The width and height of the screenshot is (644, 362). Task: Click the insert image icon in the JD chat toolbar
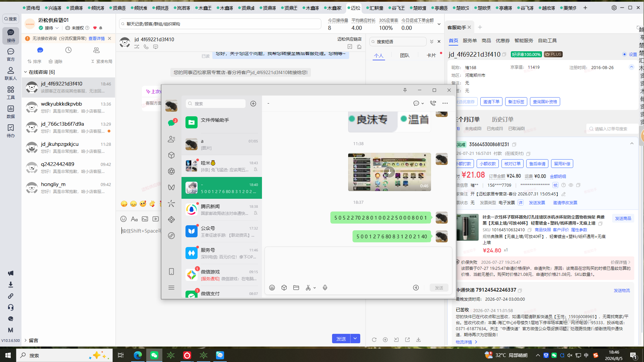(x=145, y=219)
